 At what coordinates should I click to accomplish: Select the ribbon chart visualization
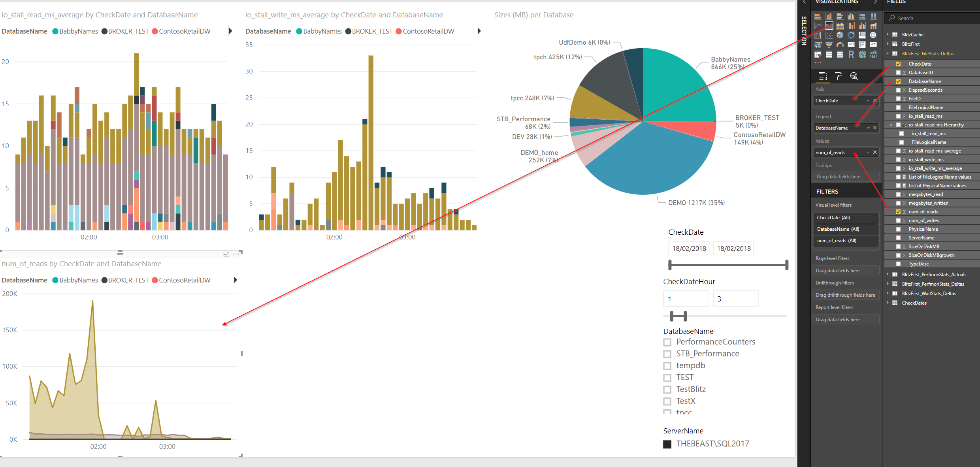(873, 26)
